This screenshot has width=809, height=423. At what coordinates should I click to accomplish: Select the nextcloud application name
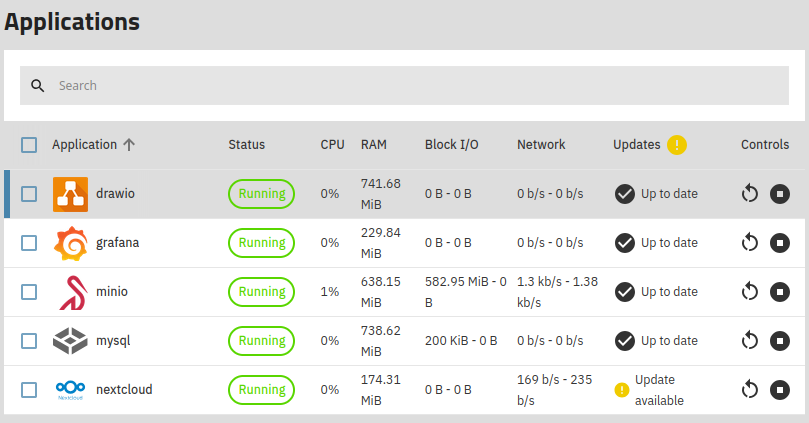[124, 390]
